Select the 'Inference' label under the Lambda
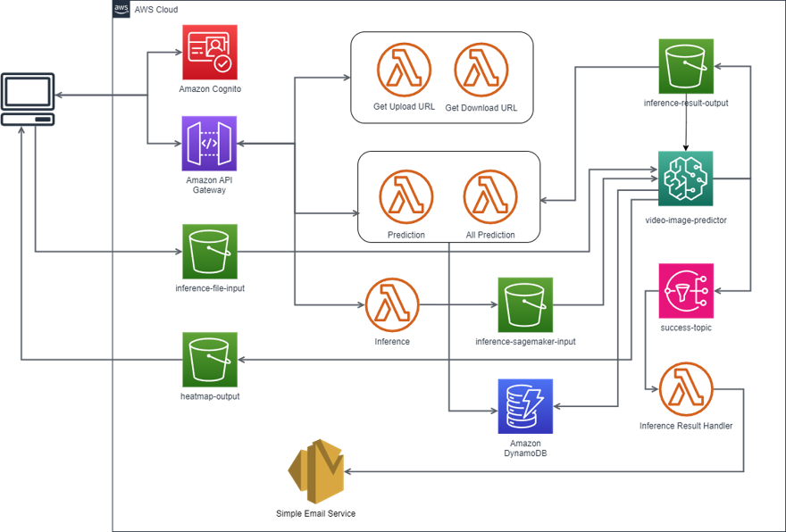 pyautogui.click(x=392, y=342)
